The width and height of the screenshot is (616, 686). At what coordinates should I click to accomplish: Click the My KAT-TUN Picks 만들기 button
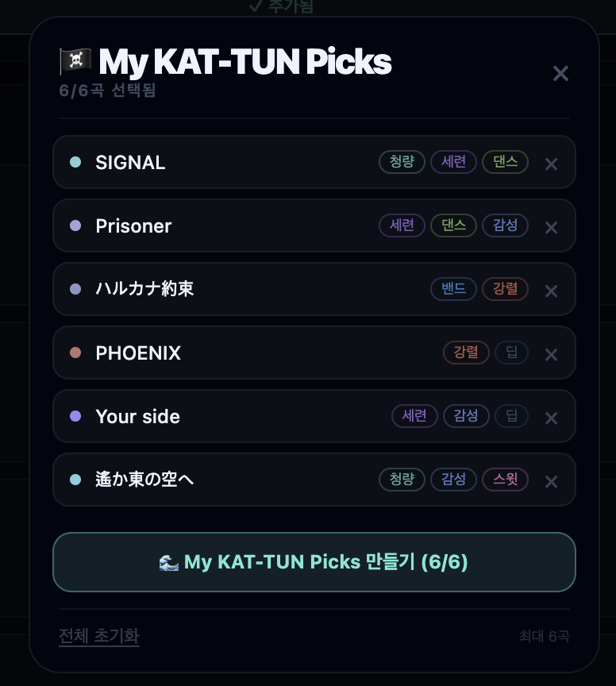[x=314, y=562]
